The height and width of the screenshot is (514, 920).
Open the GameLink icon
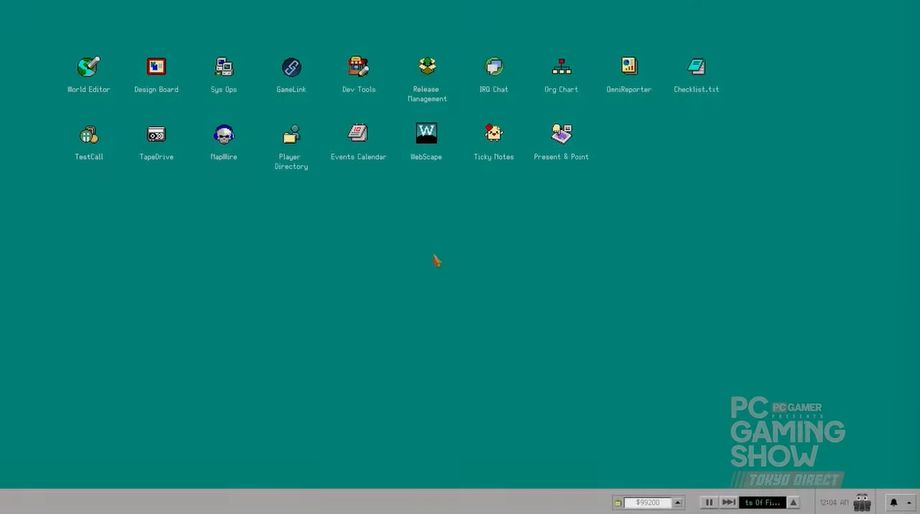pyautogui.click(x=291, y=67)
